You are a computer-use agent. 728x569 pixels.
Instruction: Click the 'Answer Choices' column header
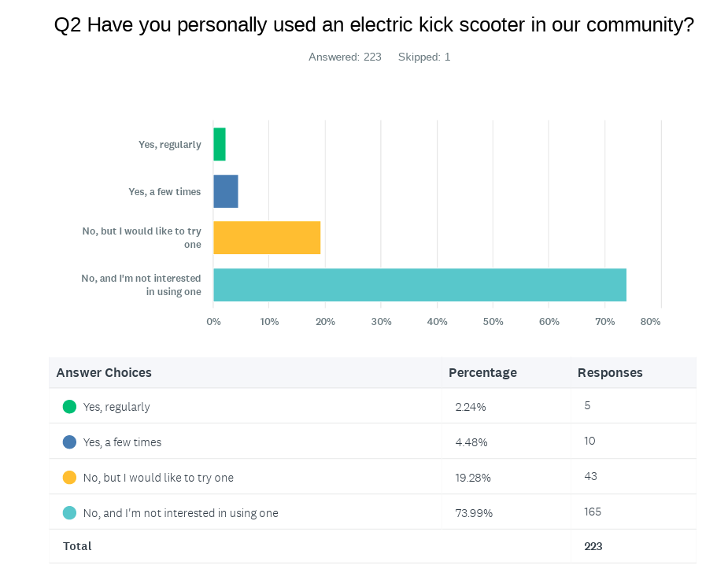[x=104, y=373]
